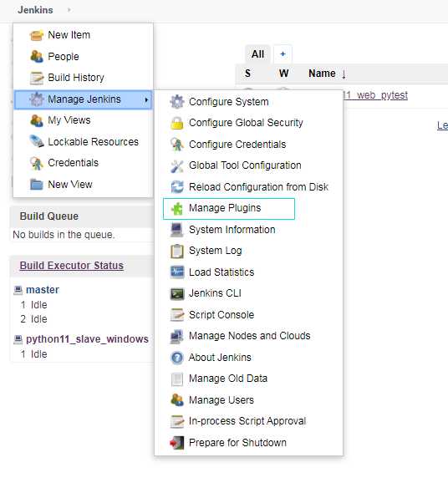Open the web_pytest job link
Viewport: 448px width, 483px height.
click(x=375, y=95)
